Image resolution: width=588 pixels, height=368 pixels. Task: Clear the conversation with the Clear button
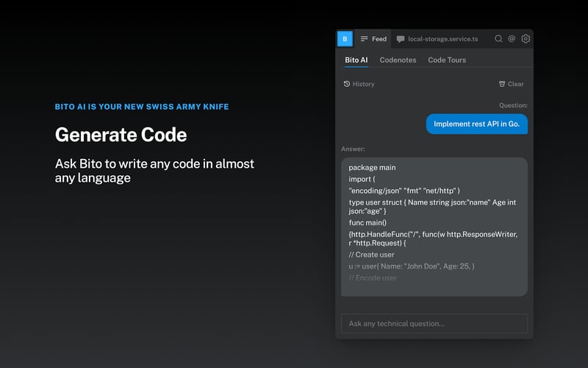pyautogui.click(x=511, y=84)
